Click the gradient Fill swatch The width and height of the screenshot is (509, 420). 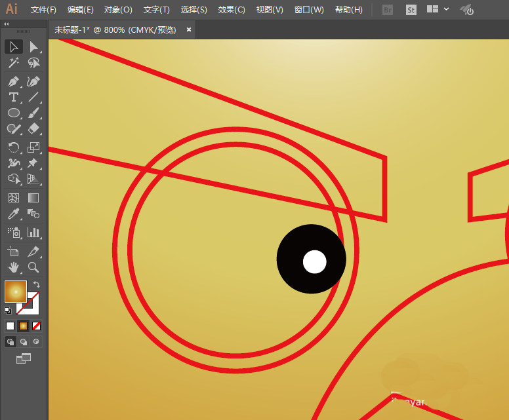pos(16,292)
